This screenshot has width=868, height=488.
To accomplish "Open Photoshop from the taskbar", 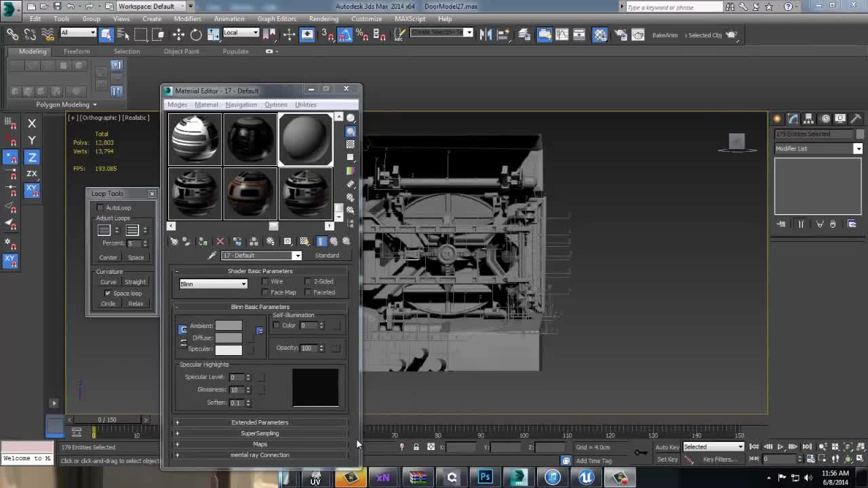I will click(485, 477).
